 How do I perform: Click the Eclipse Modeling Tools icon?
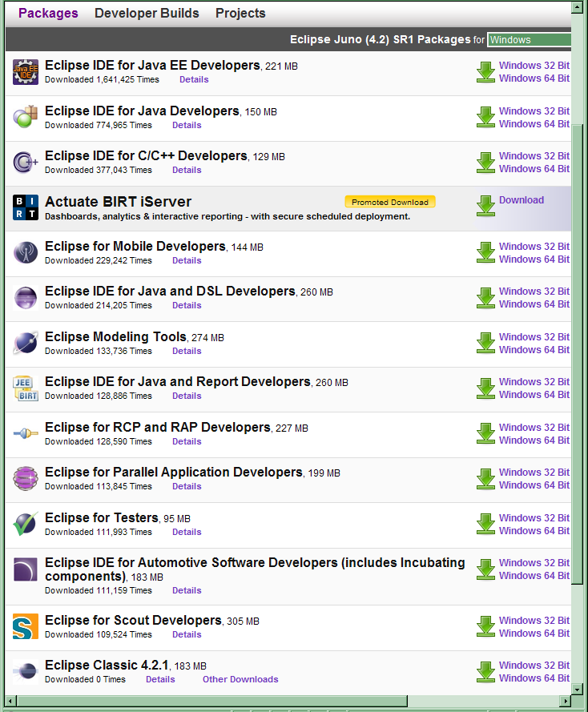click(x=26, y=343)
